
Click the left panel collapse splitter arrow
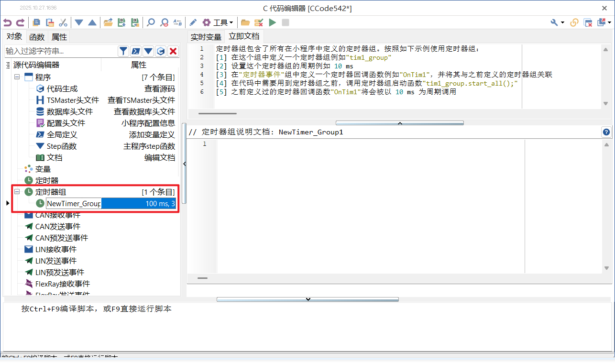click(185, 164)
